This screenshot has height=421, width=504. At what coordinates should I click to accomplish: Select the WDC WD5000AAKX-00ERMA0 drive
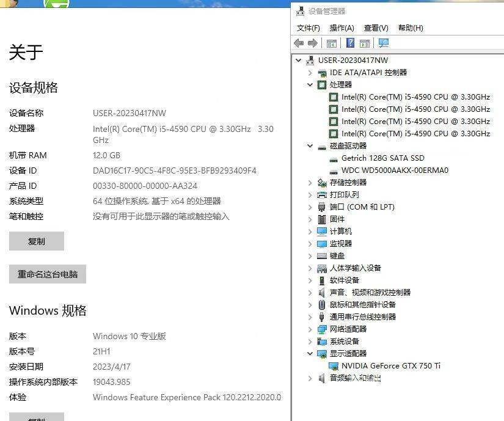point(395,170)
